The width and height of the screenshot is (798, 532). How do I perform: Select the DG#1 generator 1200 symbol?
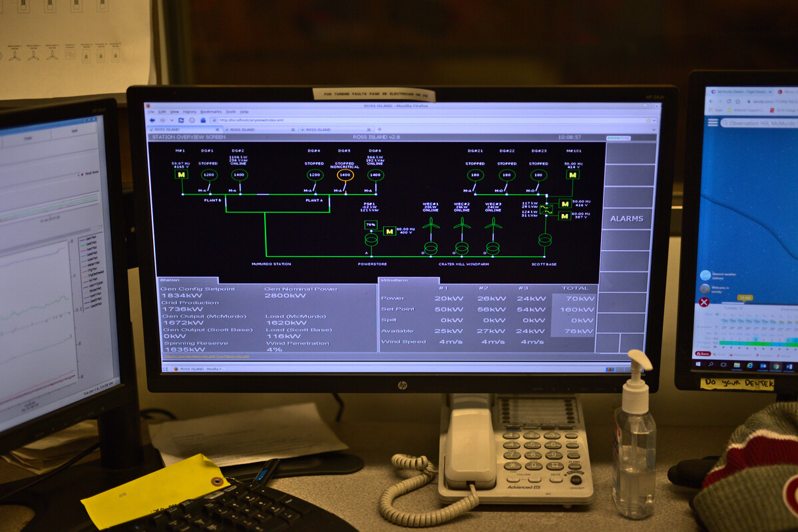[x=209, y=174]
